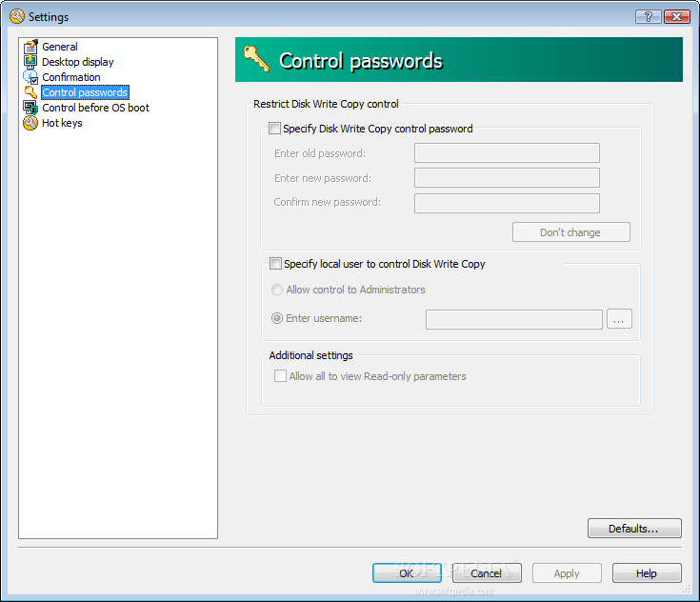700x602 pixels.
Task: Click the Hot keys icon
Action: coord(30,122)
